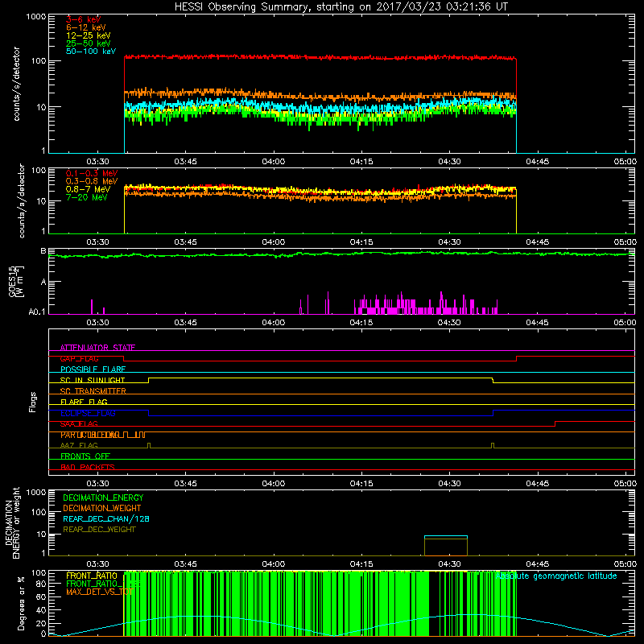
Task: Click 03:45 tick label under the GOES panel
Action: (185, 323)
